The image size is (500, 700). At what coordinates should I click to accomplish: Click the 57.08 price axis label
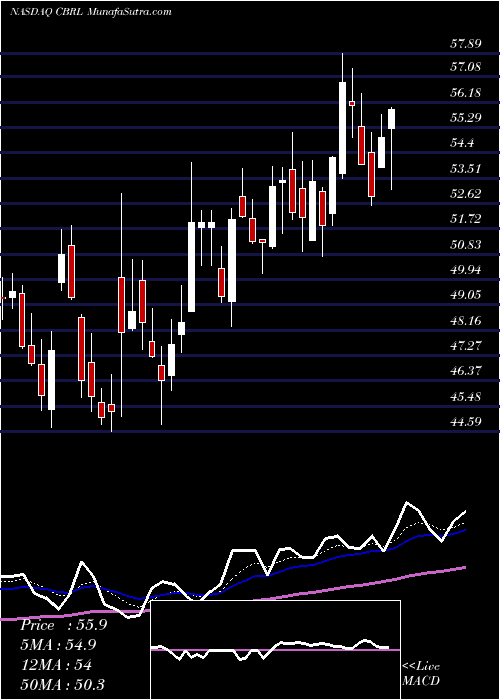[465, 67]
